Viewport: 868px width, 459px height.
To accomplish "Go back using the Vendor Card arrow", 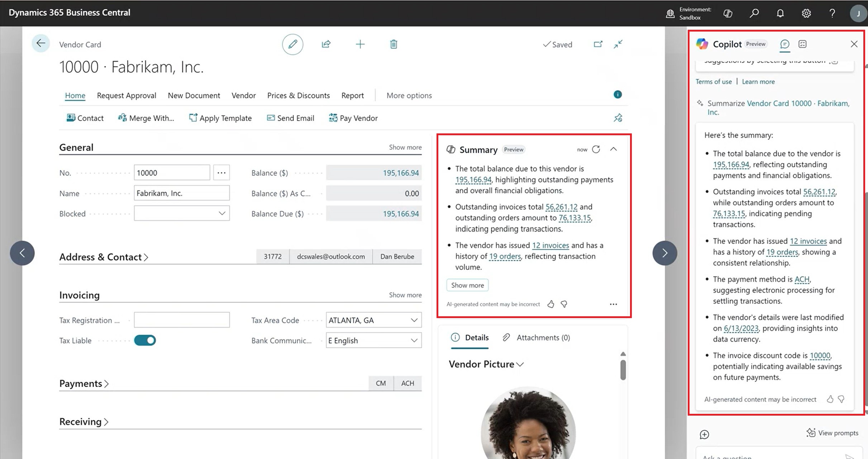I will tap(40, 43).
